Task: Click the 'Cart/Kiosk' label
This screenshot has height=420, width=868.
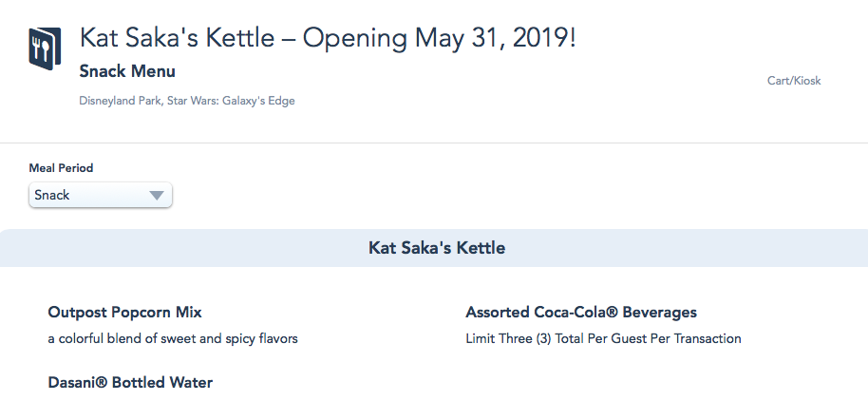Action: coord(793,81)
